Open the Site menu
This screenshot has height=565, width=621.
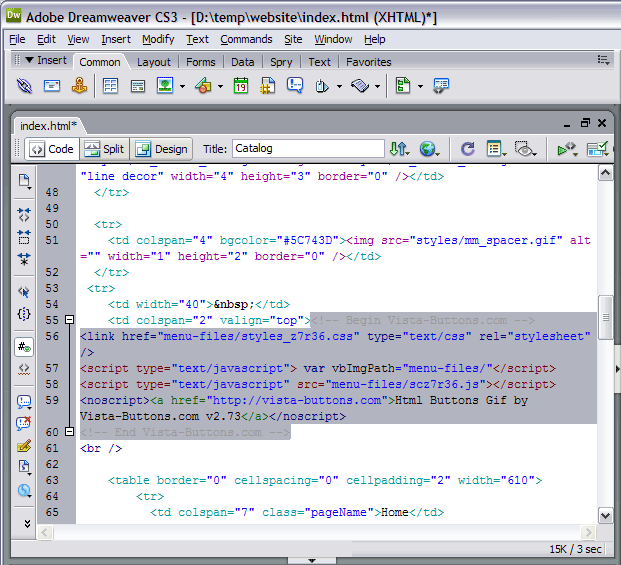click(293, 39)
